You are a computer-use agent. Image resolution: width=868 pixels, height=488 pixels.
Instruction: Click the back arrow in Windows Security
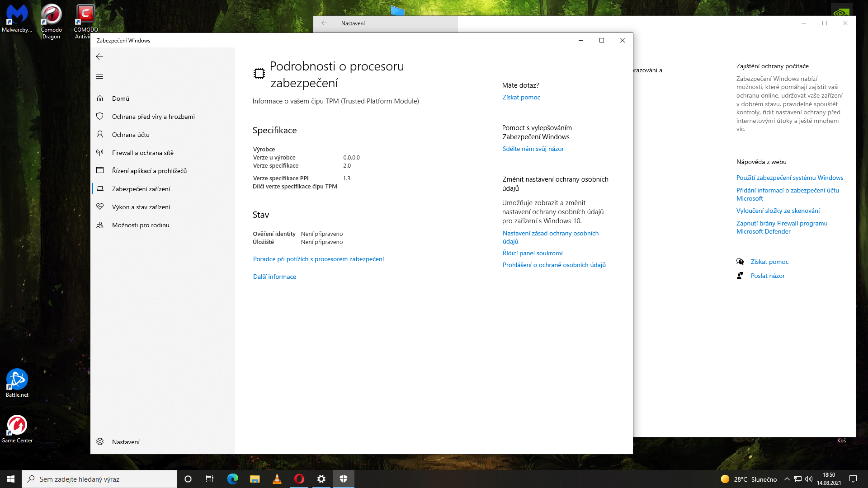(x=99, y=56)
